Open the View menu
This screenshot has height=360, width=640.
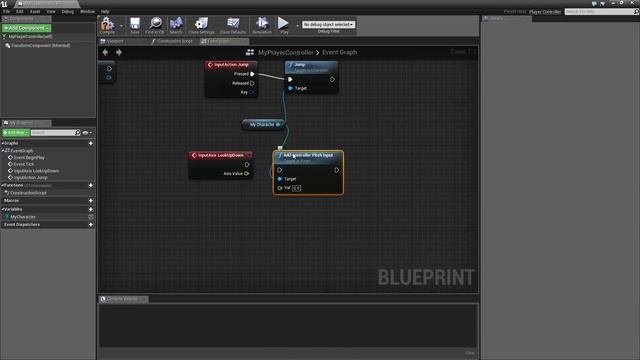[51, 11]
